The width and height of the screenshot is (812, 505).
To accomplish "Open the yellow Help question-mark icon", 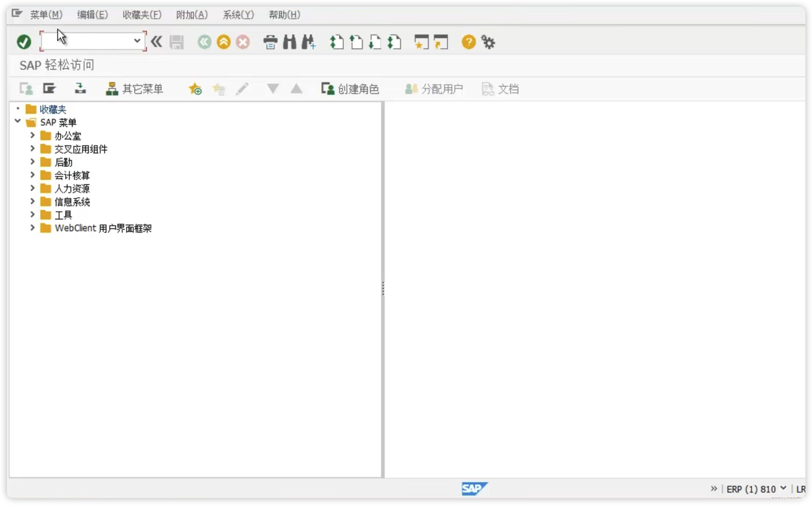I will (468, 42).
